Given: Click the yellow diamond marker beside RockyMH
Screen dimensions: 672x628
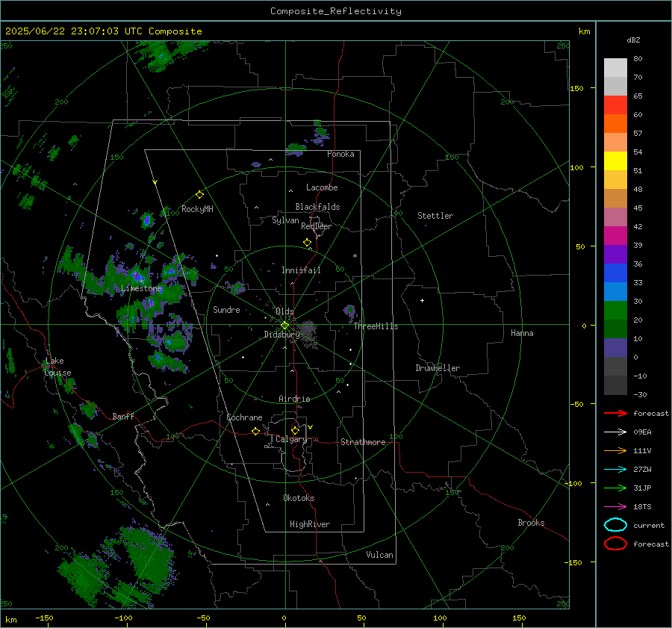Looking at the screenshot, I should [199, 195].
